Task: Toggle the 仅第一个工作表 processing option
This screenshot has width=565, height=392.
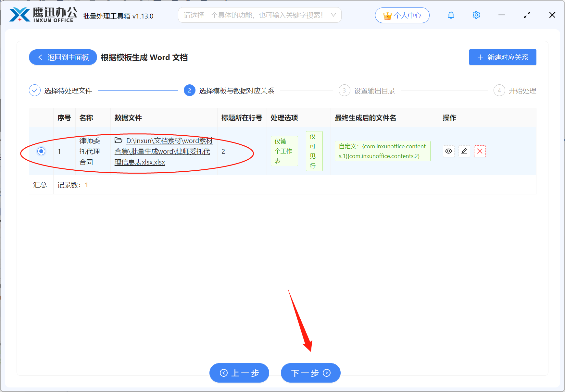Action: 284,151
